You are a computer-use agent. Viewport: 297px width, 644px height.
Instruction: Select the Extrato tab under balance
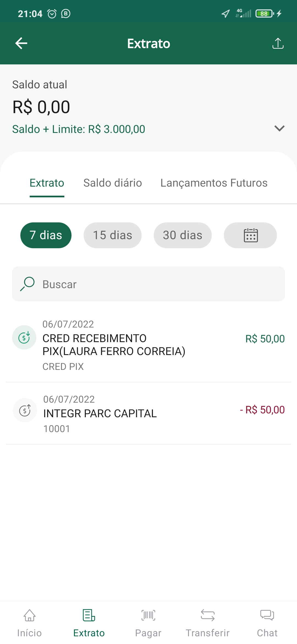[47, 183]
